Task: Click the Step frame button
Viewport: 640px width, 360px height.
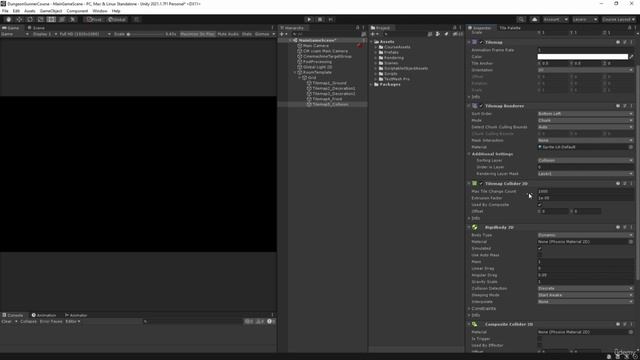Action: coord(331,19)
